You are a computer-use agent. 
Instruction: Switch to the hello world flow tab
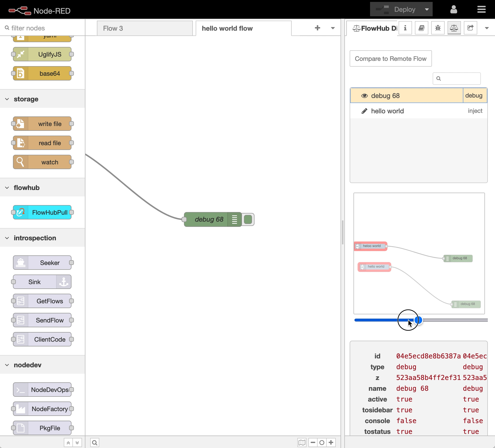click(244, 28)
